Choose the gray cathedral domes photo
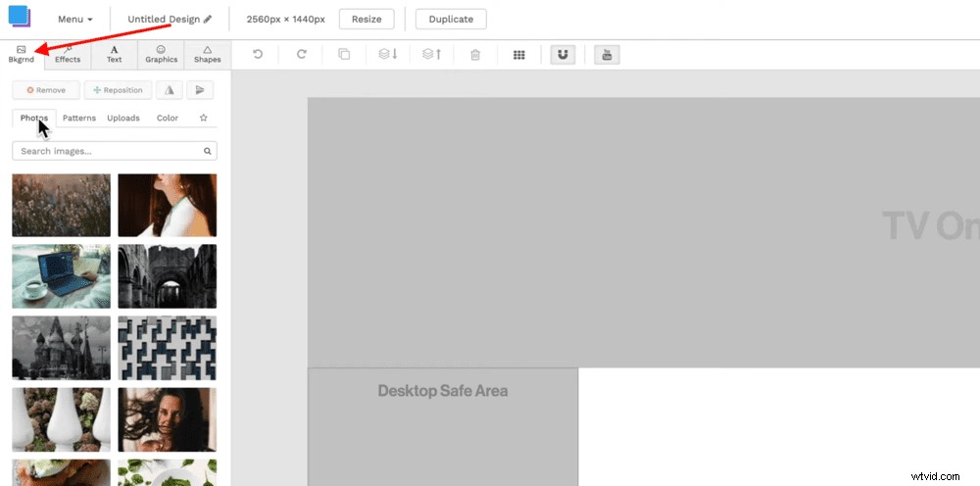980x486 pixels. coord(61,348)
